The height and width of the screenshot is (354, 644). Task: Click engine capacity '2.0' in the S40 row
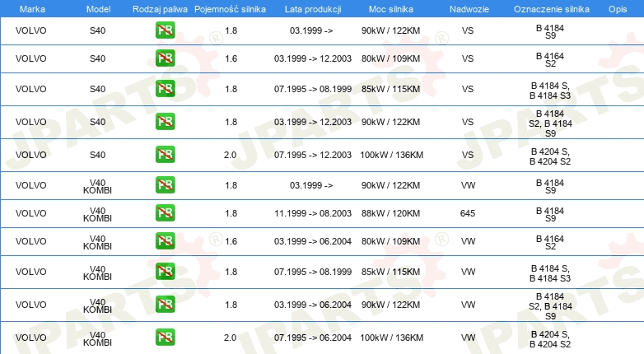click(230, 155)
